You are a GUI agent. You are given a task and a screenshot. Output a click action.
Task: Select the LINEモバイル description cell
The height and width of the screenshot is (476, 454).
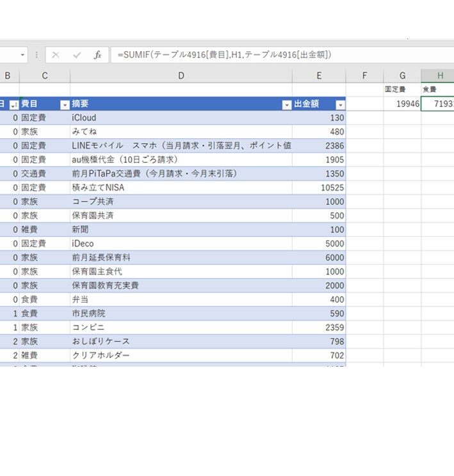(181, 146)
